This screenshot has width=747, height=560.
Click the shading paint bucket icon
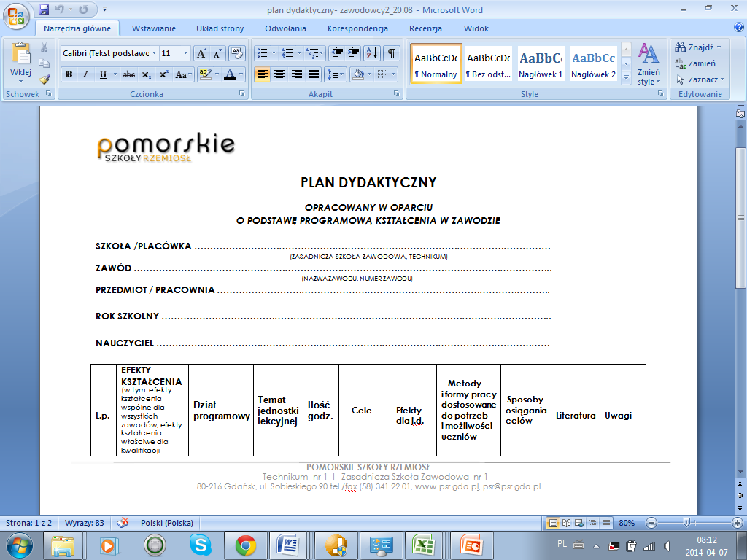(x=357, y=74)
